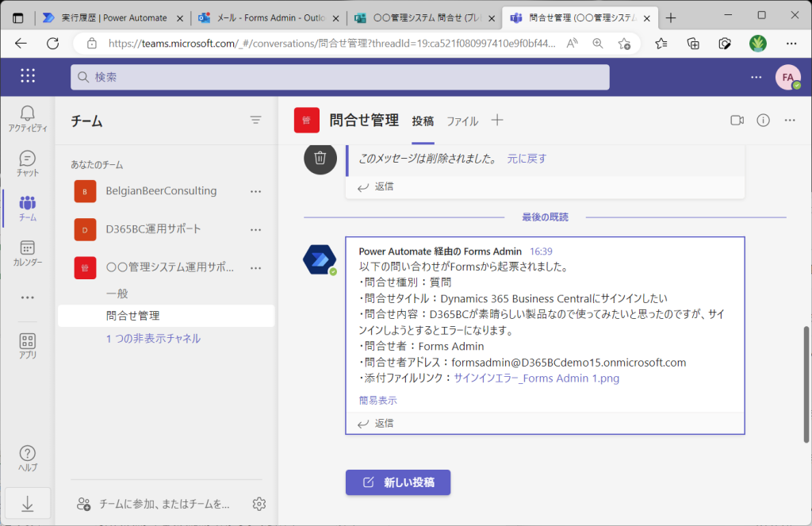The image size is (812, 526).
Task: Open the Teams app launcher grid
Action: tap(28, 75)
